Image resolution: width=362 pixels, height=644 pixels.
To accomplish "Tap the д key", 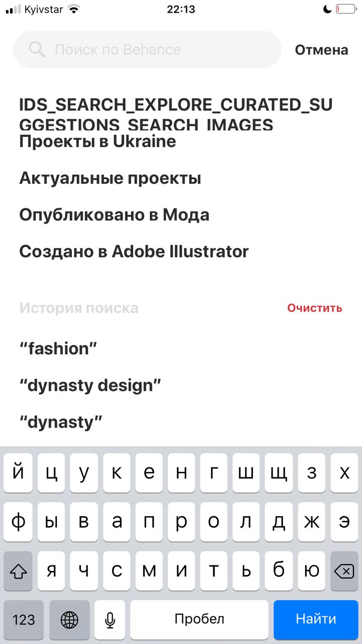I will click(x=279, y=522).
